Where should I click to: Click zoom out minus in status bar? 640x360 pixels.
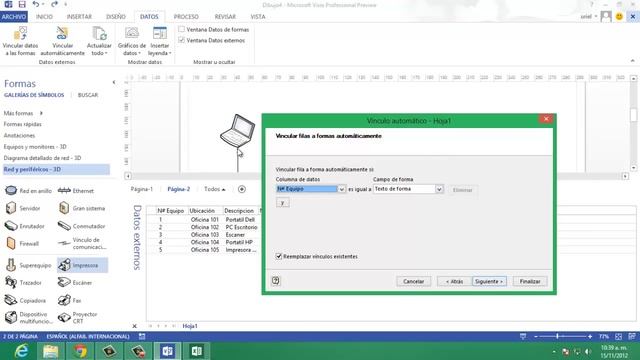(536, 336)
